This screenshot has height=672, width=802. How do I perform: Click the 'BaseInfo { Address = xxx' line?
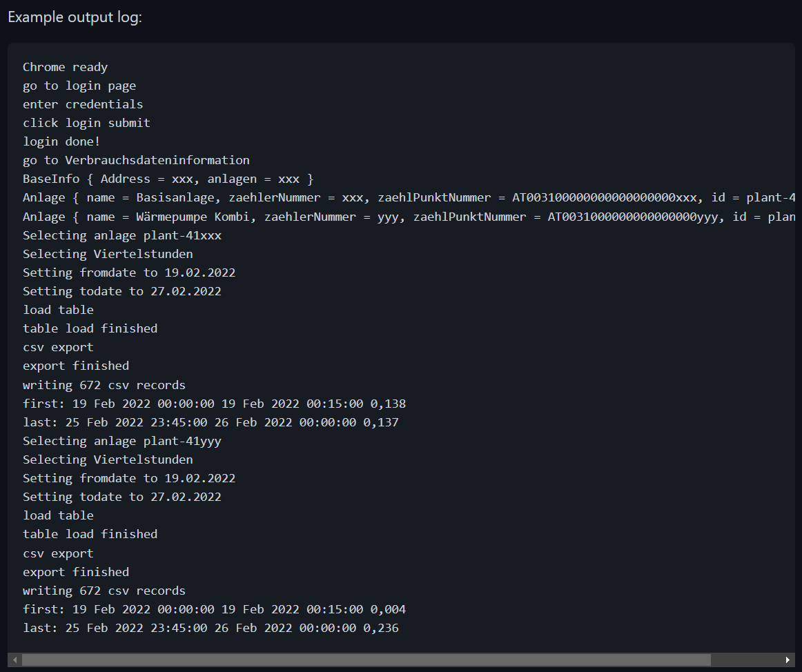[x=168, y=179]
